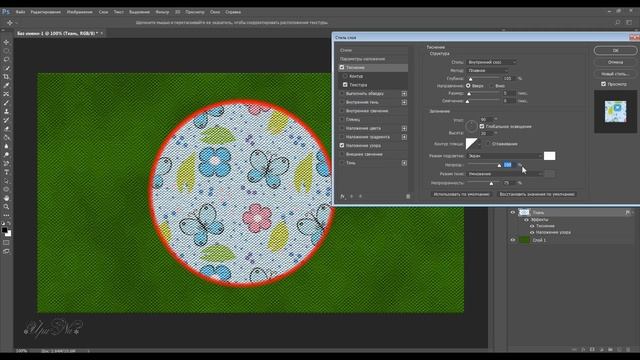Open the Режим подсветки dropdown
The width and height of the screenshot is (640, 360).
tap(504, 156)
